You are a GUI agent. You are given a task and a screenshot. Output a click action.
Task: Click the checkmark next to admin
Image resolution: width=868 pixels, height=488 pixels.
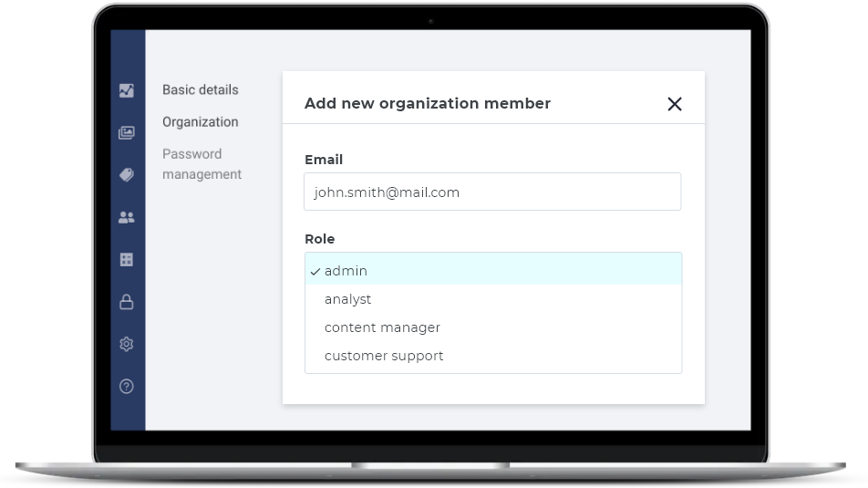(315, 271)
